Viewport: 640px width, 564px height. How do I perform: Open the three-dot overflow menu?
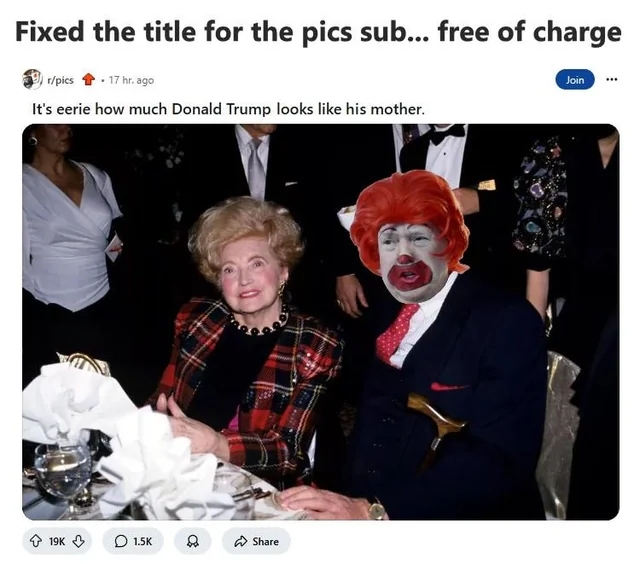(x=611, y=79)
